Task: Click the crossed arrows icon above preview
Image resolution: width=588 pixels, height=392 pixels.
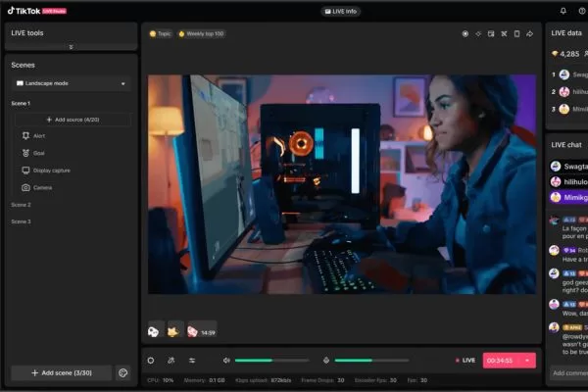Action: click(x=504, y=33)
